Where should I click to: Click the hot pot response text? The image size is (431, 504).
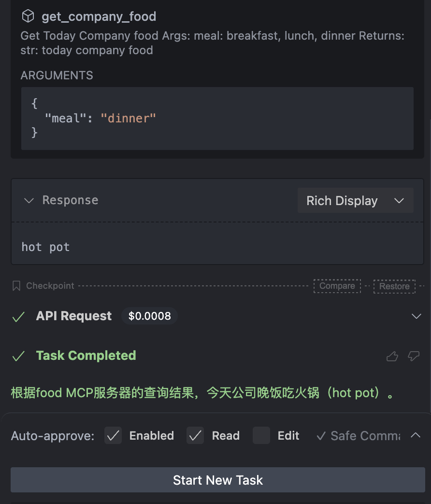click(45, 247)
